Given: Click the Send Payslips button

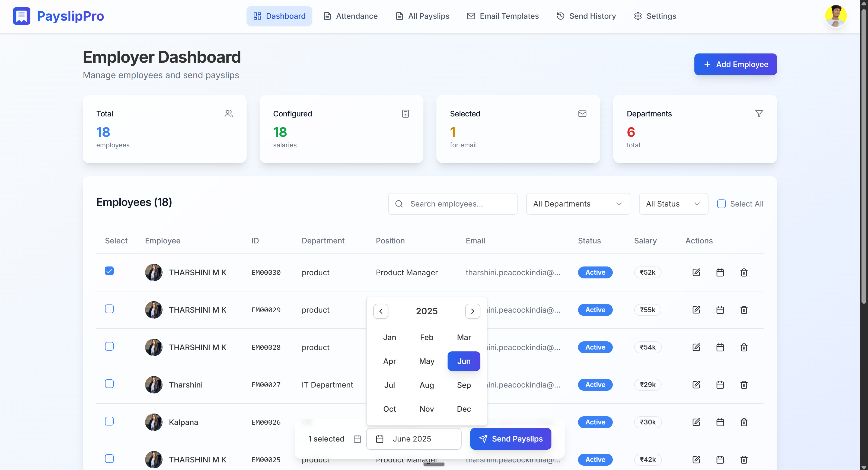Looking at the screenshot, I should 510,438.
